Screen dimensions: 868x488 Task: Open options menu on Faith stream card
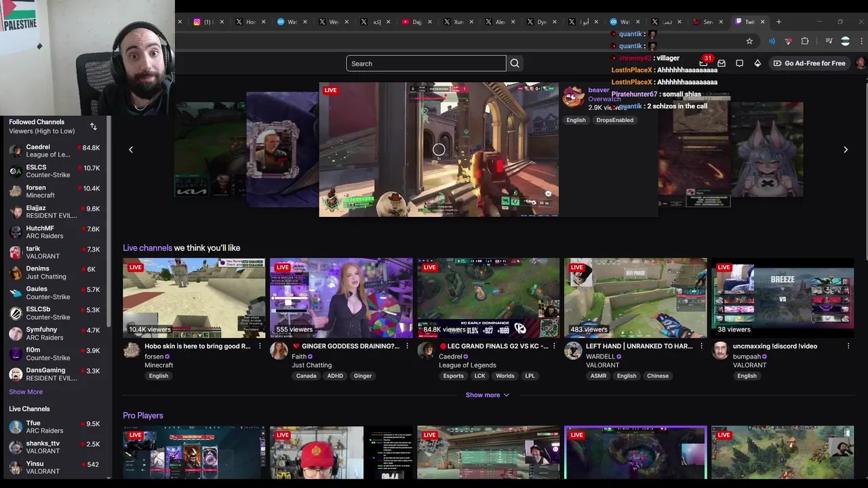click(407, 346)
